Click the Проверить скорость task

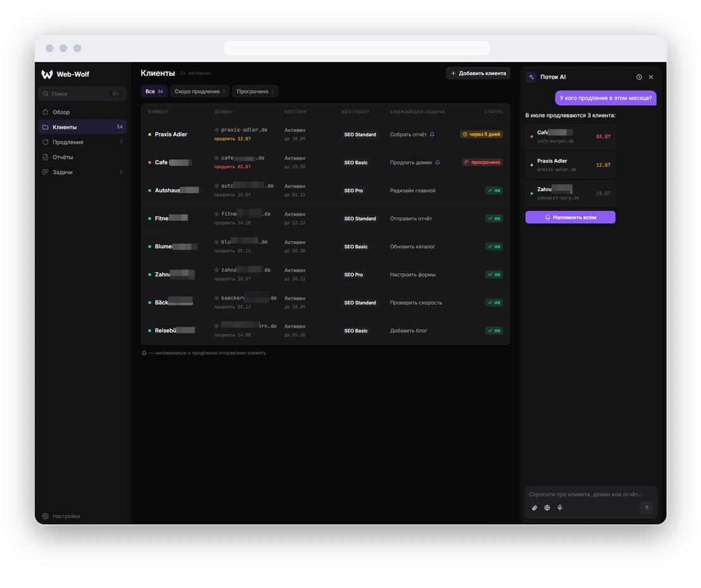pyautogui.click(x=416, y=303)
